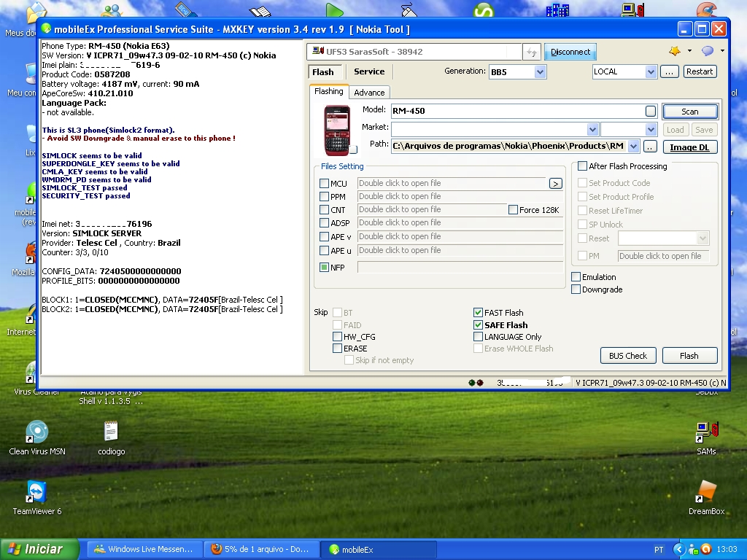
Task: Click the PPM file path field
Action: tap(460, 196)
